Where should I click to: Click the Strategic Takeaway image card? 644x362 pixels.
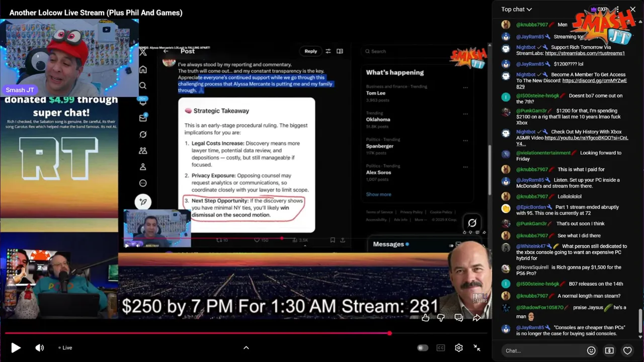247,165
